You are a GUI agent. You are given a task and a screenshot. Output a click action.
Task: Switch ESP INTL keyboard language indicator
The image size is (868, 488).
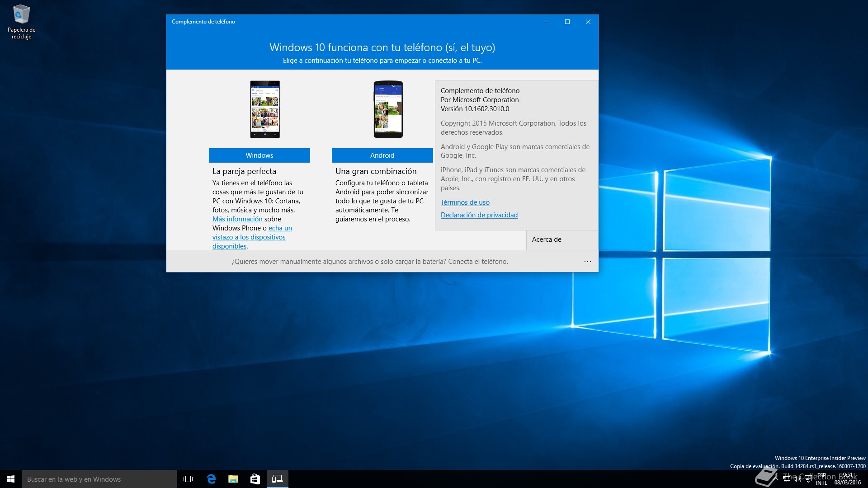coord(821,479)
